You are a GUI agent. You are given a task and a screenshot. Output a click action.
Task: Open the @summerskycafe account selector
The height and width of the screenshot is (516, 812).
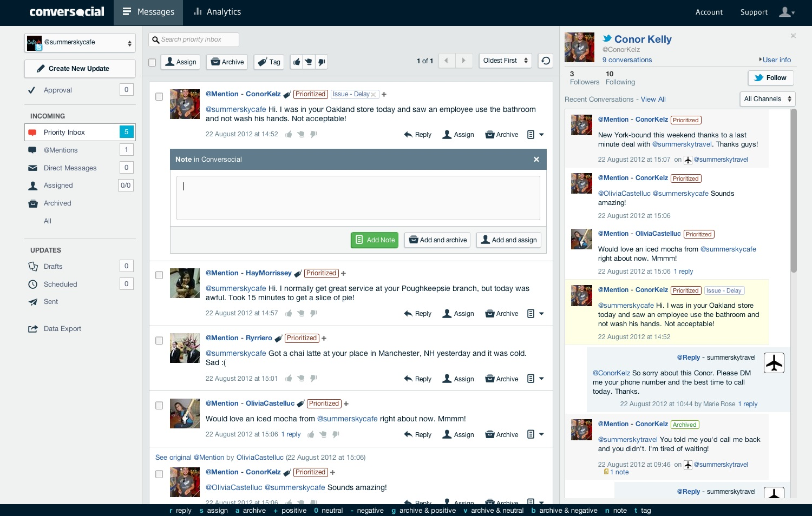[x=80, y=43]
